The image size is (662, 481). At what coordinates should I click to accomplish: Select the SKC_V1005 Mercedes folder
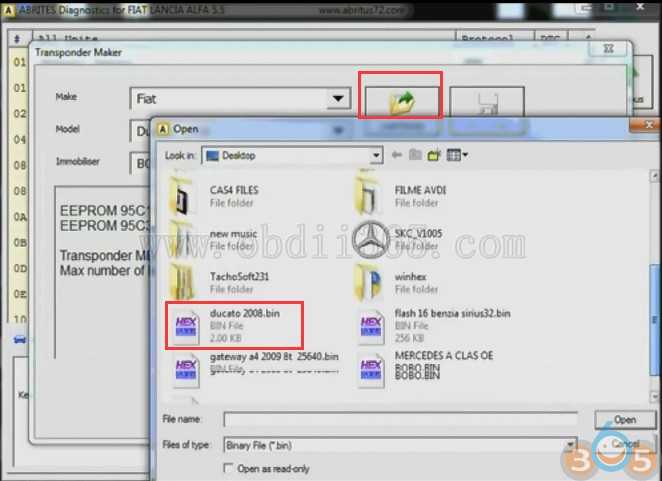pyautogui.click(x=399, y=239)
